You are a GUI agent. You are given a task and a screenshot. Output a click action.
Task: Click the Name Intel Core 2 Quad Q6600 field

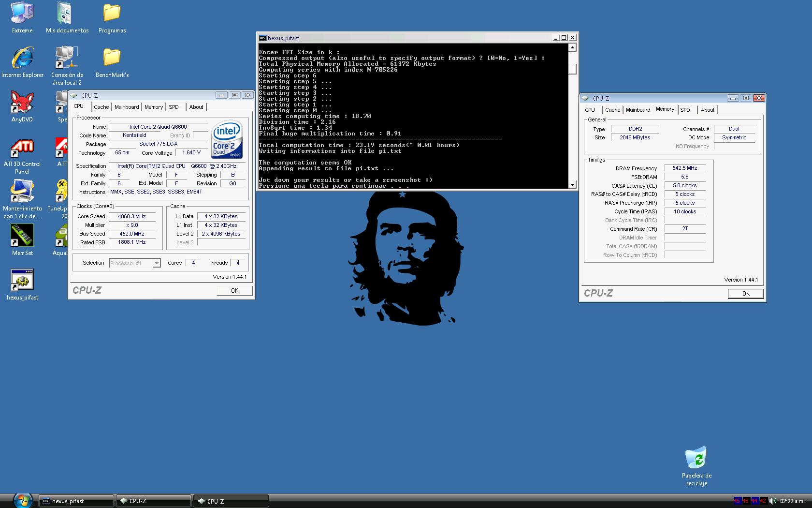[159, 127]
